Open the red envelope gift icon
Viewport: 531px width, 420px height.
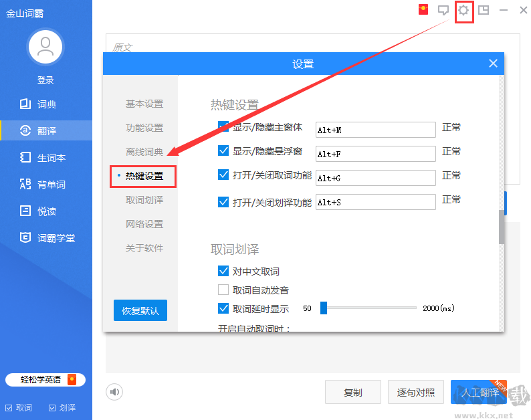[x=423, y=9]
